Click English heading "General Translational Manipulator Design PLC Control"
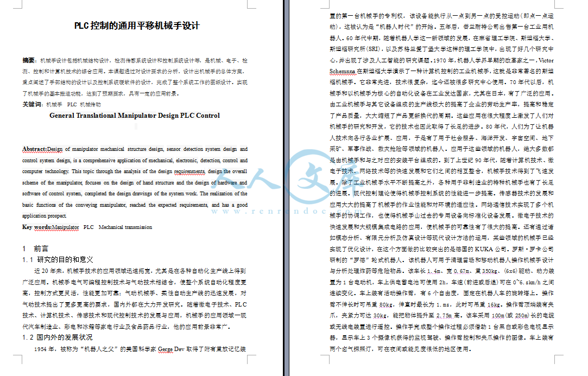The height and width of the screenshot is (376, 588). point(135,116)
